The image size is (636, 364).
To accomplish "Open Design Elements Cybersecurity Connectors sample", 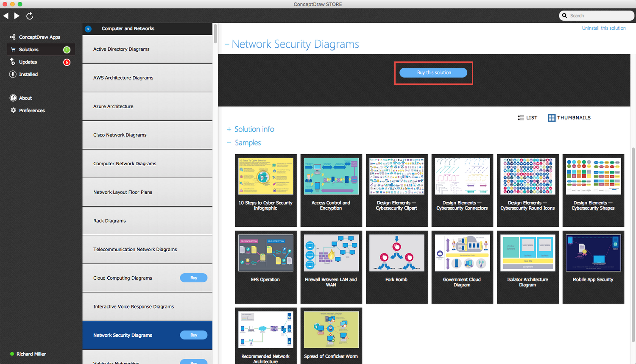I will [x=462, y=190].
